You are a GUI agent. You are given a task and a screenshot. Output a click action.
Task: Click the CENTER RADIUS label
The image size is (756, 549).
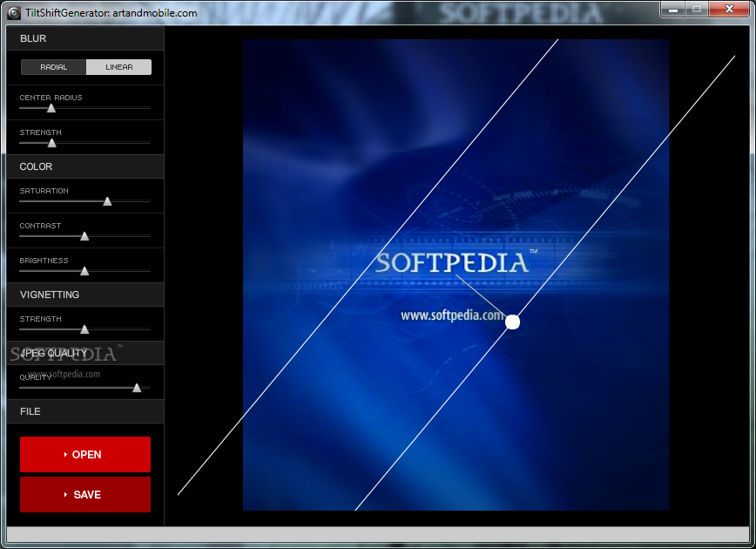point(51,98)
